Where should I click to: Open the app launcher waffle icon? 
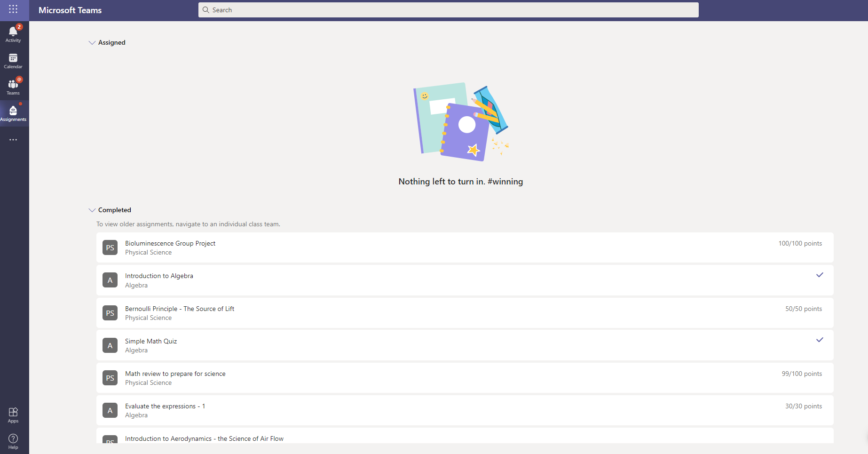click(x=13, y=9)
